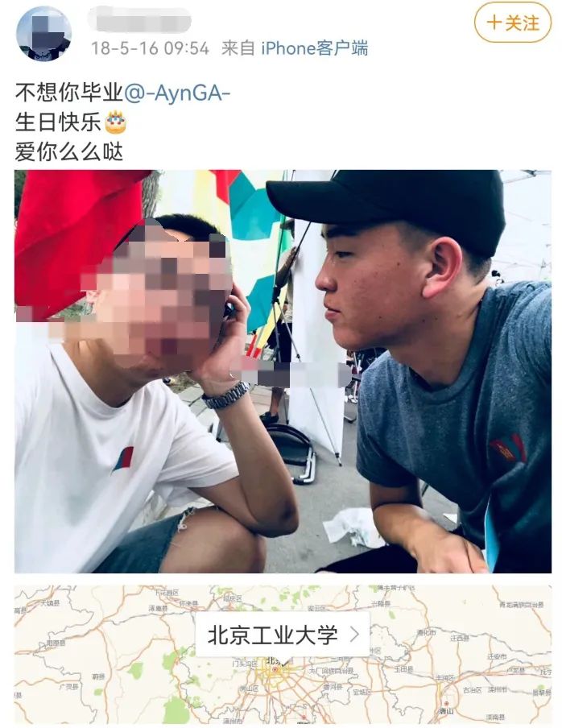Open the @-AynGA- mention
562x728 pixels.
[x=177, y=93]
